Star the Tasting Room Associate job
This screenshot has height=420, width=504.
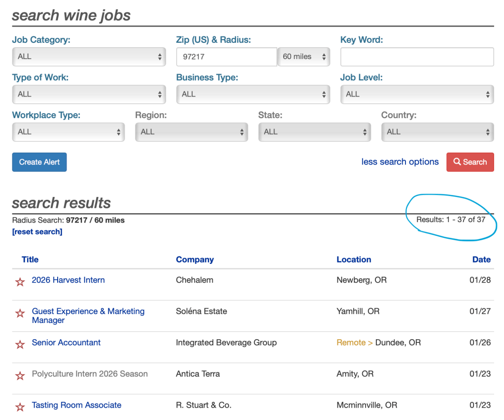click(20, 407)
